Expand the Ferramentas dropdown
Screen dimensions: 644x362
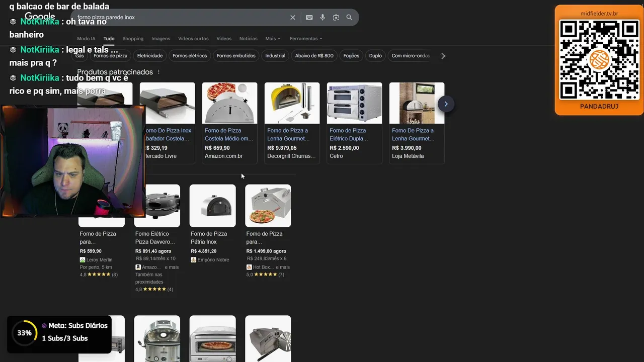tap(306, 39)
